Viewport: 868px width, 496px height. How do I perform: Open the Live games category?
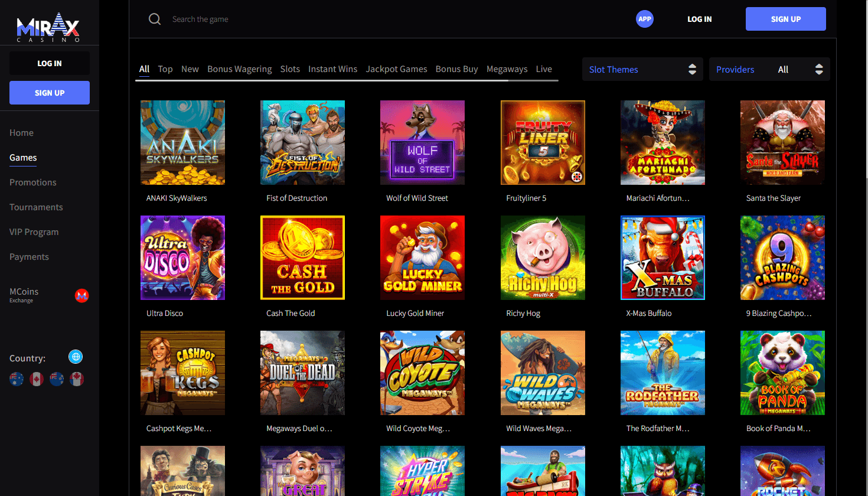543,69
